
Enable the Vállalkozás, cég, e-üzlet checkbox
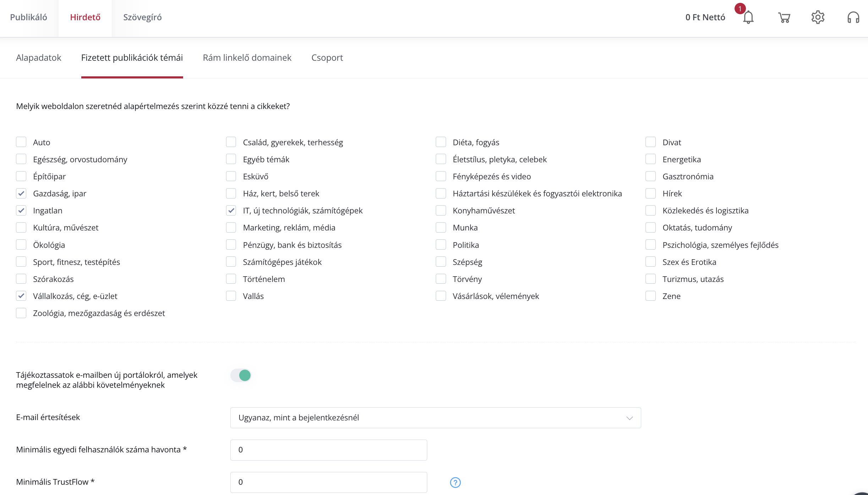21,296
